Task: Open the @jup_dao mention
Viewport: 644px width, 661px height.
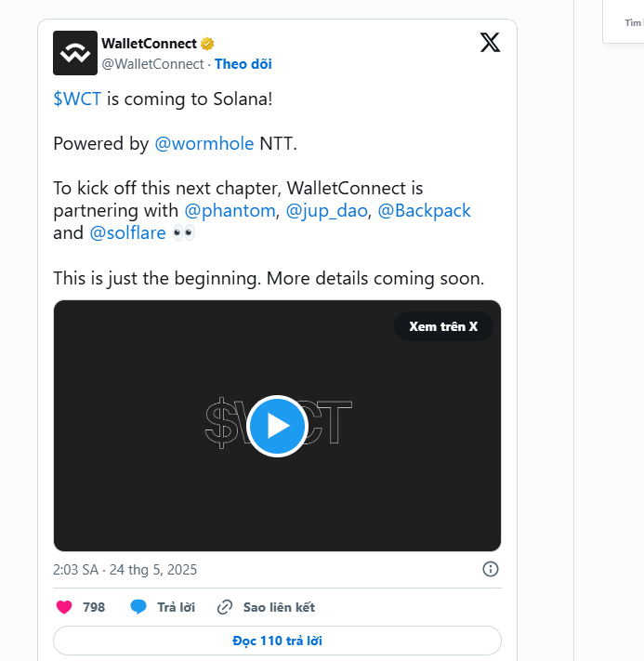Action: point(326,210)
